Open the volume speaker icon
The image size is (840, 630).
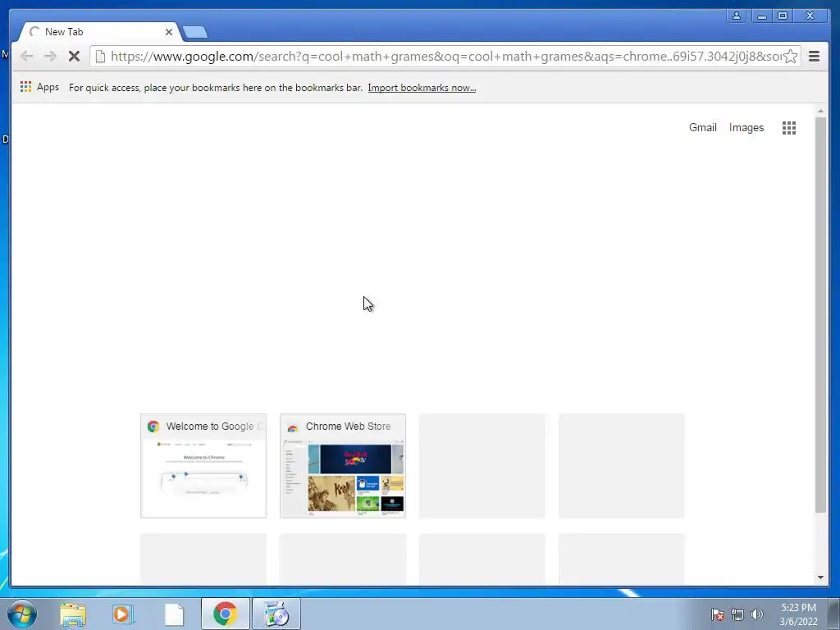point(757,614)
